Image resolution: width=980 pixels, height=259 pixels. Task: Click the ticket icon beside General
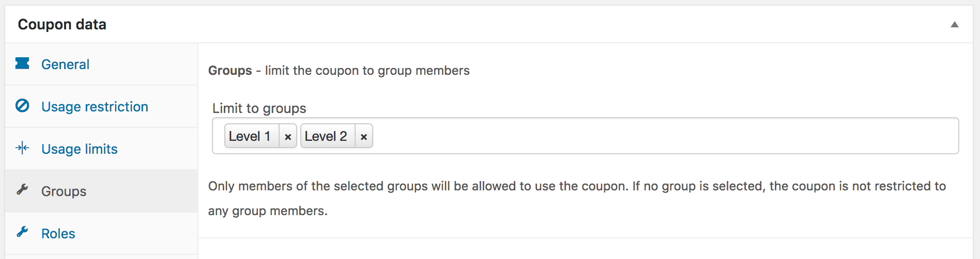click(x=22, y=63)
